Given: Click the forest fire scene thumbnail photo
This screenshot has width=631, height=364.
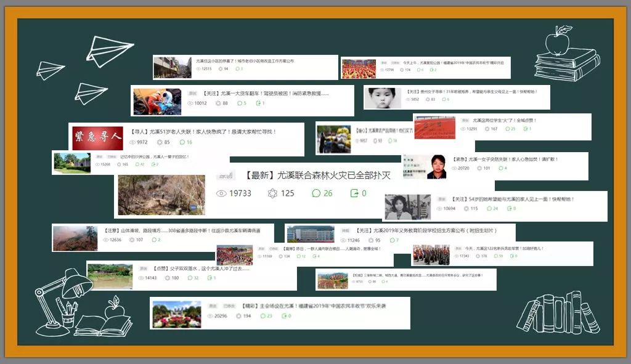Looking at the screenshot, I should (x=161, y=194).
